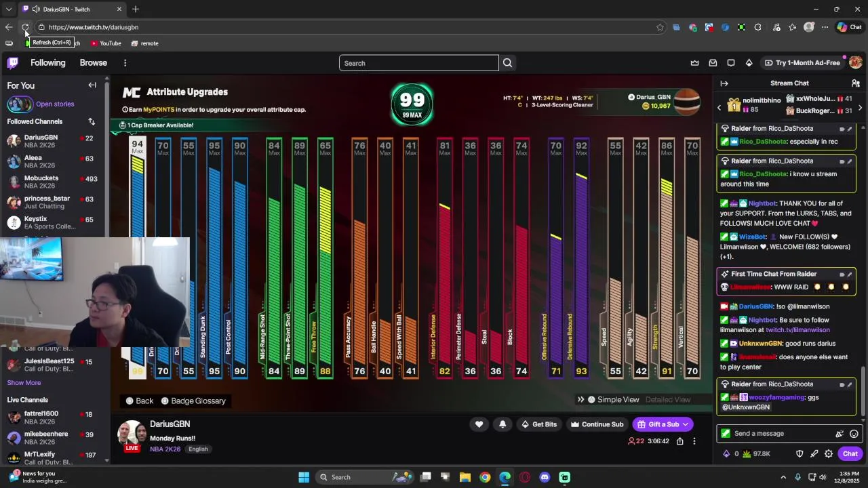Viewport: 868px width, 488px height.
Task: Open Prime loot crown icon
Action: 694,63
